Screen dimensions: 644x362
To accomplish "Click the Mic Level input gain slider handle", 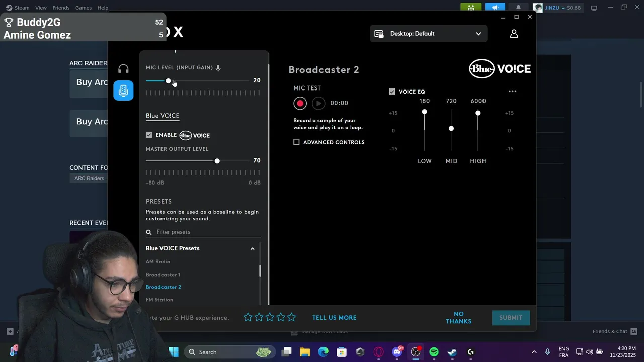I will [168, 81].
